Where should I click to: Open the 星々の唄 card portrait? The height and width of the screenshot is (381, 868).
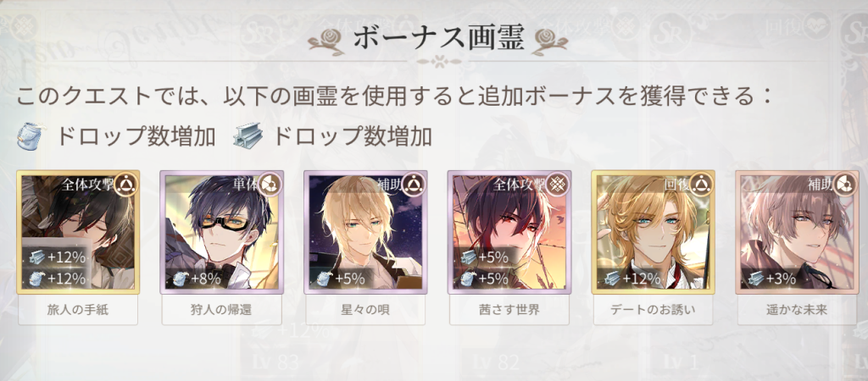(365, 232)
